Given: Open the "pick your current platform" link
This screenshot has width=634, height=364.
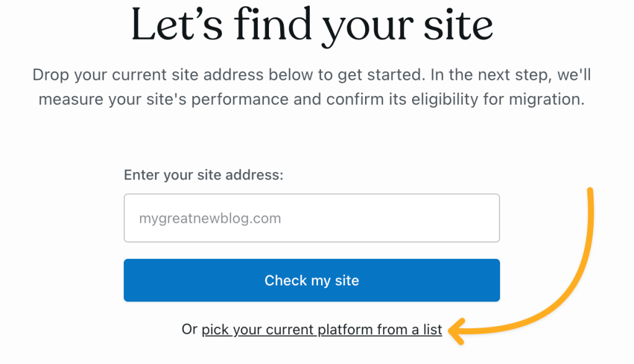Looking at the screenshot, I should click(322, 330).
